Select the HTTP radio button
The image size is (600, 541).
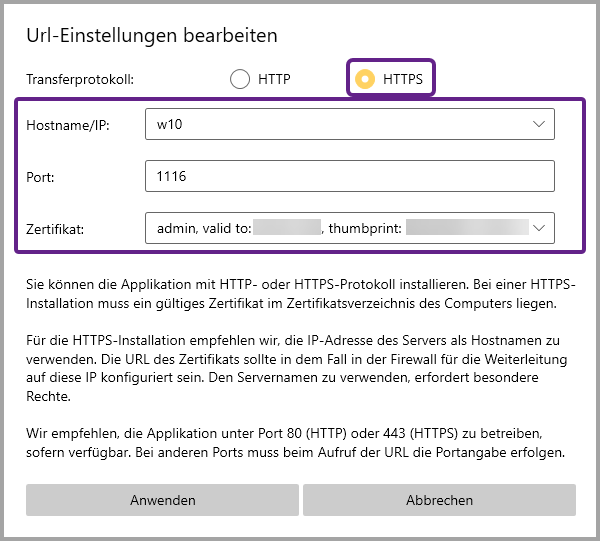coord(239,79)
